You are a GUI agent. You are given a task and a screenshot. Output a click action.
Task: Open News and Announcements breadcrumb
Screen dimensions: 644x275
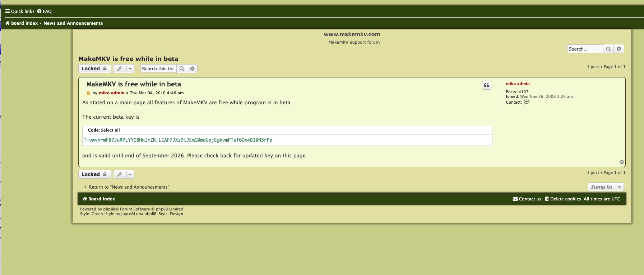tap(73, 23)
